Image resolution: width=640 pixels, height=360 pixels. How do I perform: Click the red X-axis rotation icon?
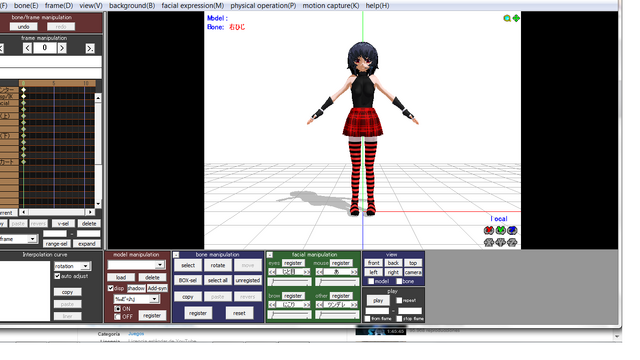[489, 231]
